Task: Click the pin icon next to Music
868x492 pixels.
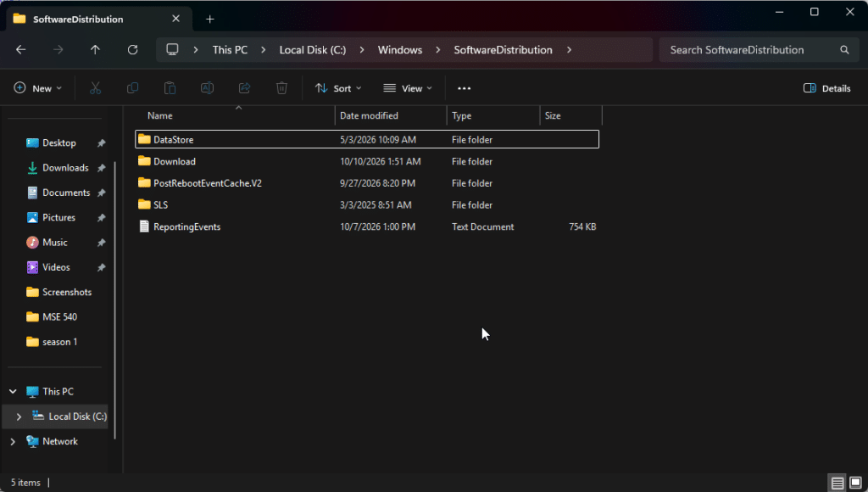Action: coord(102,243)
